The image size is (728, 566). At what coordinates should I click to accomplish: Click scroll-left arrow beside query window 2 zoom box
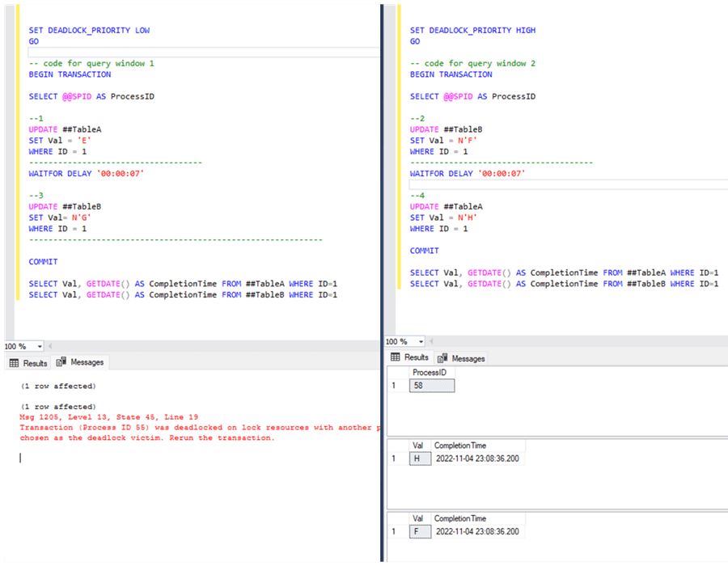(432, 341)
